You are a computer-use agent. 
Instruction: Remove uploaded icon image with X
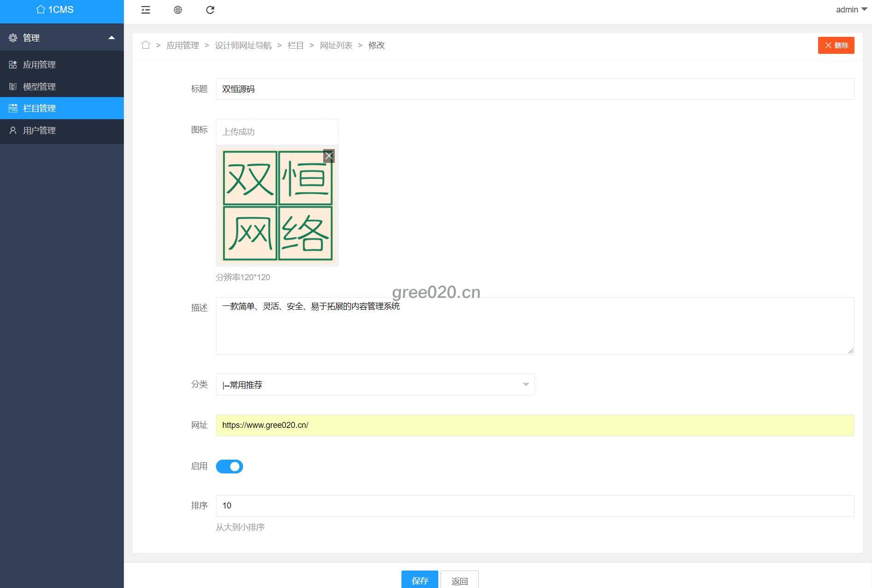[x=329, y=156]
